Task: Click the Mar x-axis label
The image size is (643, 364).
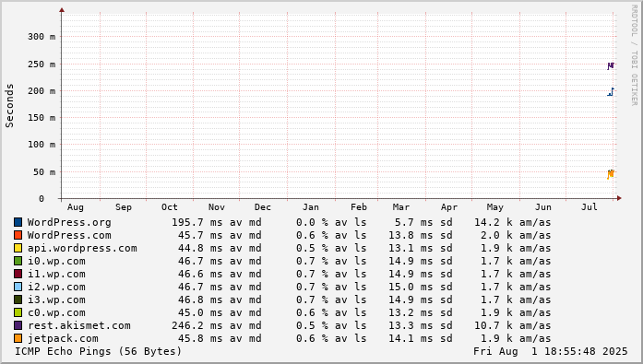Action: tap(401, 207)
